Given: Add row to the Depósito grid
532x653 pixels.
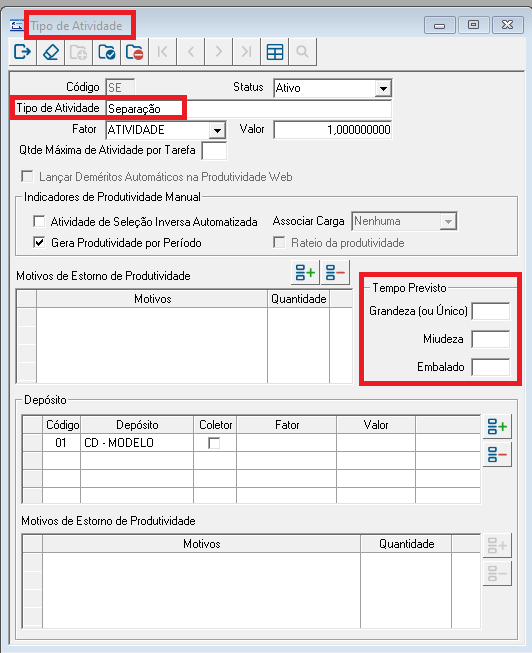Looking at the screenshot, I should 497,426.
